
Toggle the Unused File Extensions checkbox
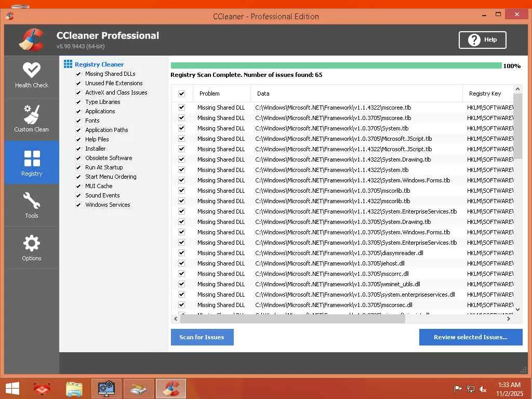(78, 83)
